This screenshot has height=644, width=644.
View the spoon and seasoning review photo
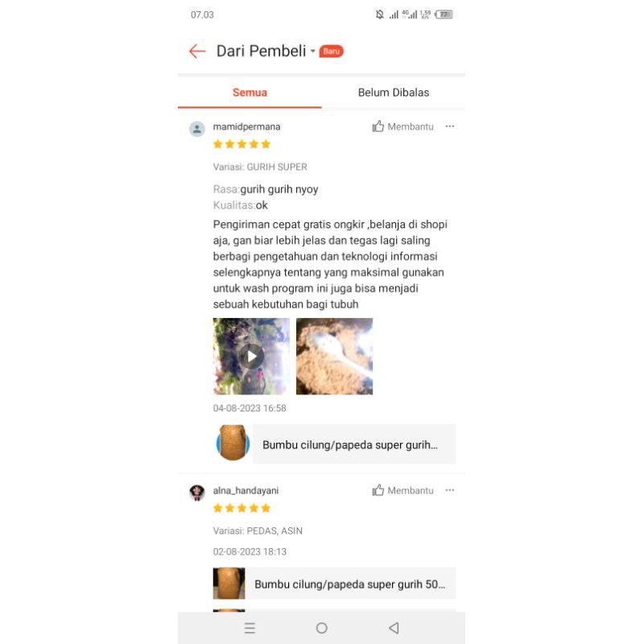(334, 356)
